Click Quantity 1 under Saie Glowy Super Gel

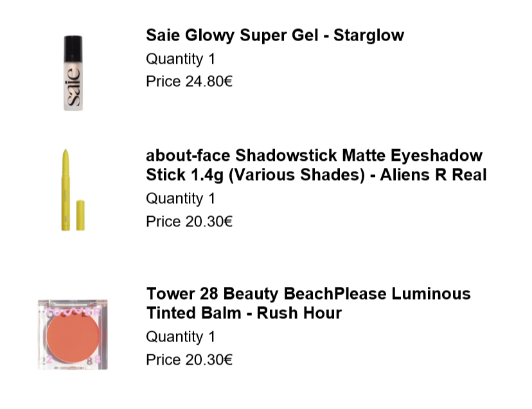tap(181, 59)
